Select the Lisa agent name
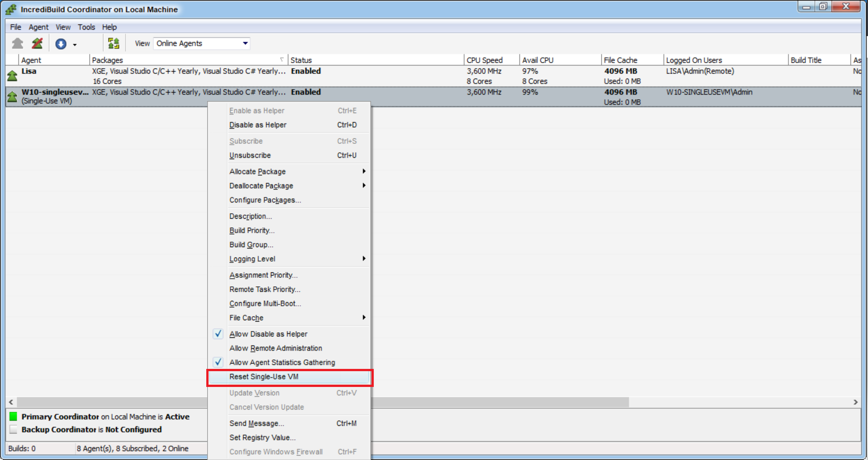Image resolution: width=868 pixels, height=460 pixels. click(29, 71)
